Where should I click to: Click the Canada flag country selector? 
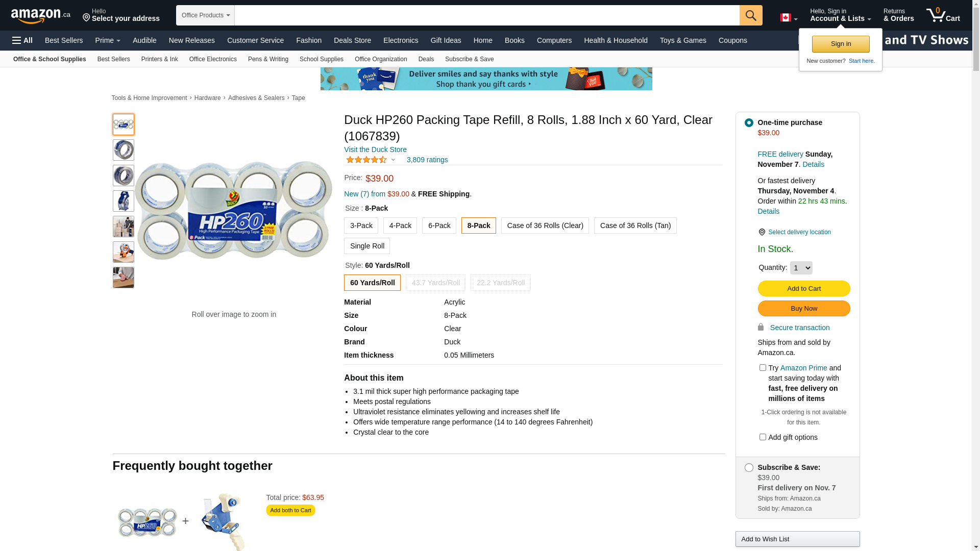click(789, 18)
